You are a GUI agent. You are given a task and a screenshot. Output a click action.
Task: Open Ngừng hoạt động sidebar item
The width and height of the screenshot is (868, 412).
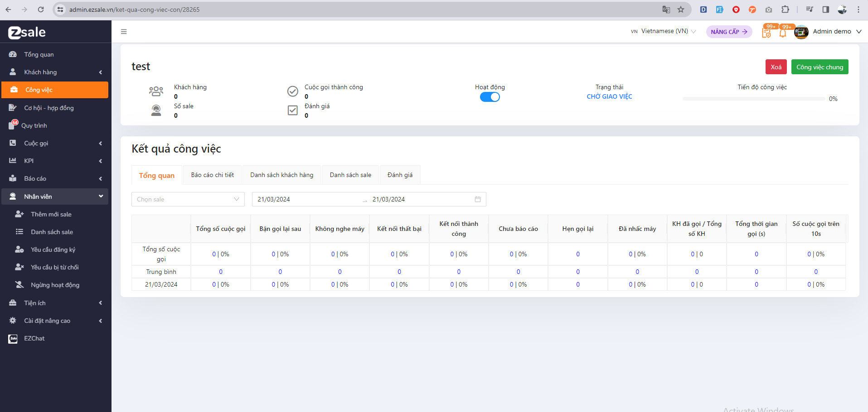coord(55,285)
